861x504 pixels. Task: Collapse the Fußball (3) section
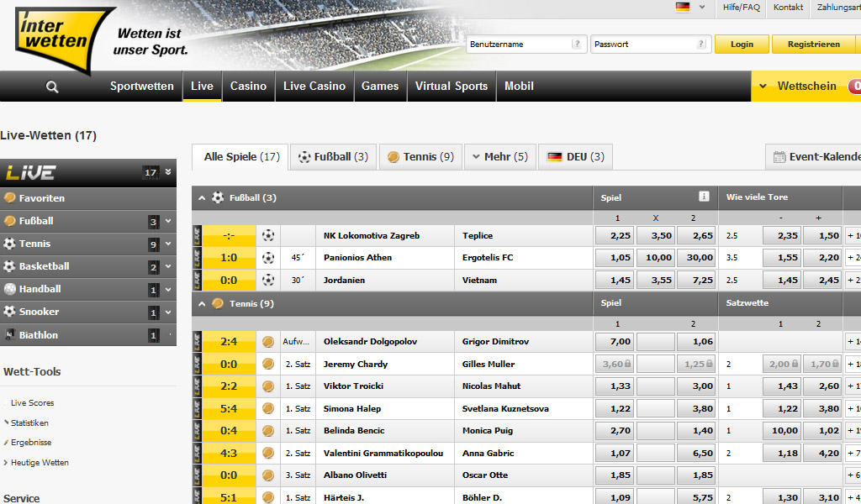click(x=202, y=198)
